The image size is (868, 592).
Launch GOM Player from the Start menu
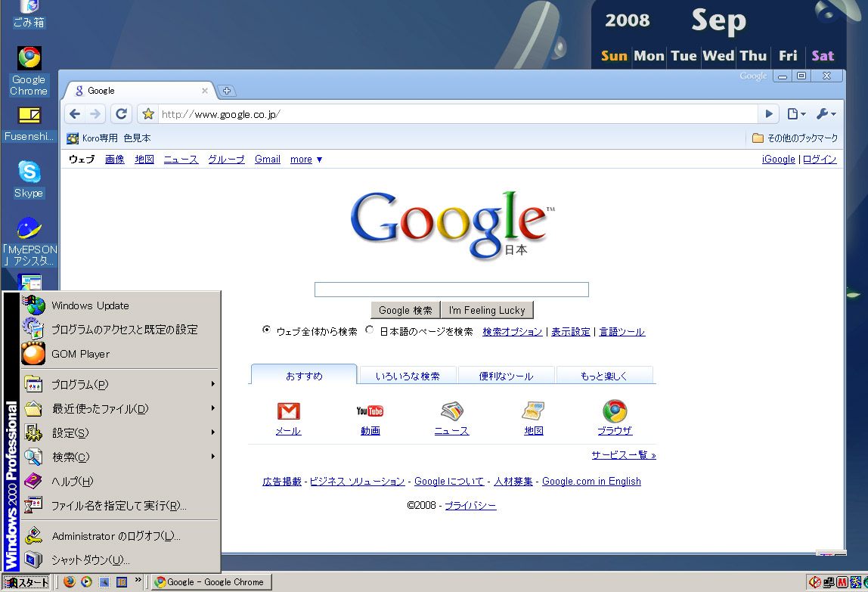(x=120, y=354)
